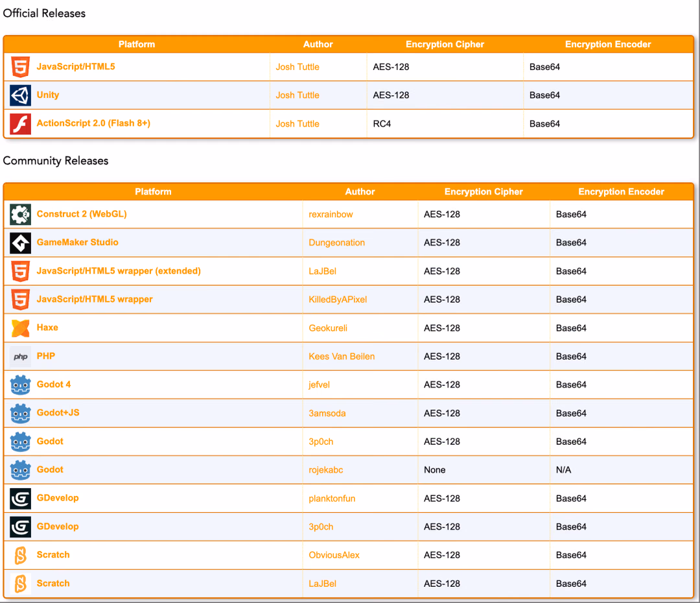
Task: Click the HTML5 shield icon under Official Releases
Action: (x=21, y=67)
